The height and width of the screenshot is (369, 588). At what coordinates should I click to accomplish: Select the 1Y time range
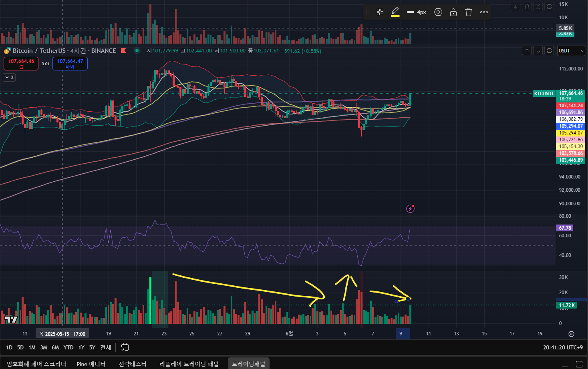pyautogui.click(x=81, y=347)
